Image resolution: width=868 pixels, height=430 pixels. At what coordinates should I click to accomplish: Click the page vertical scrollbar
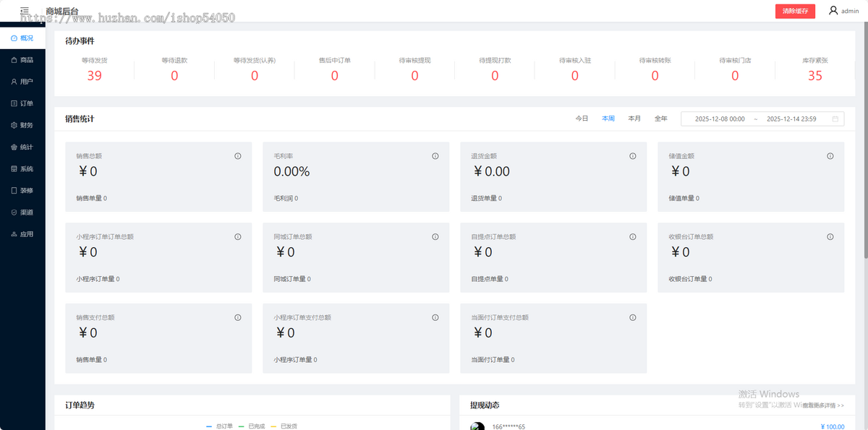pos(864,145)
